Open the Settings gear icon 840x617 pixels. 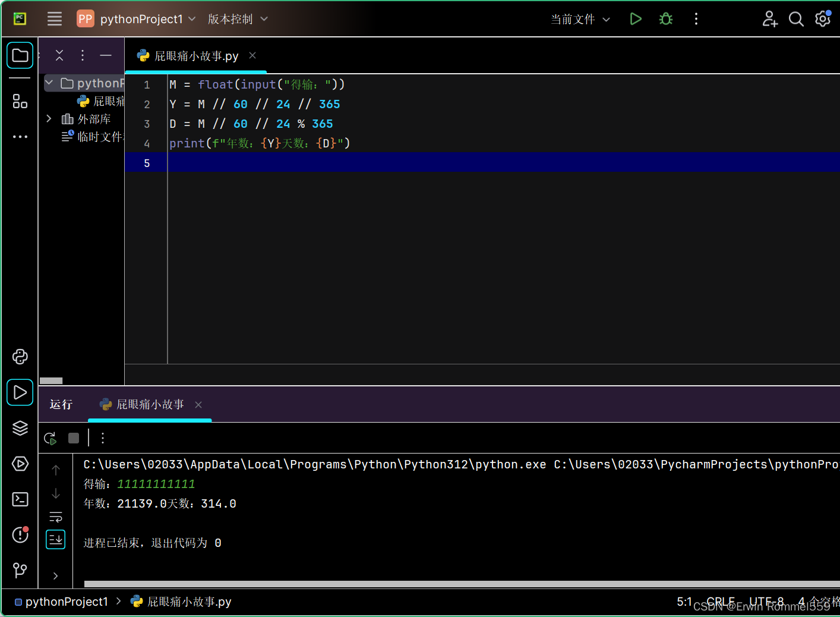(x=823, y=18)
